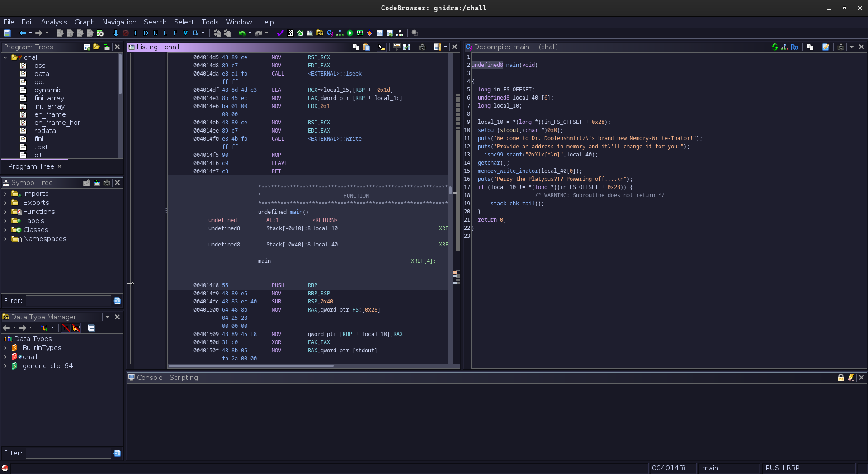Expand the Classes node in Symbol Tree
The width and height of the screenshot is (868, 474).
pyautogui.click(x=5, y=230)
